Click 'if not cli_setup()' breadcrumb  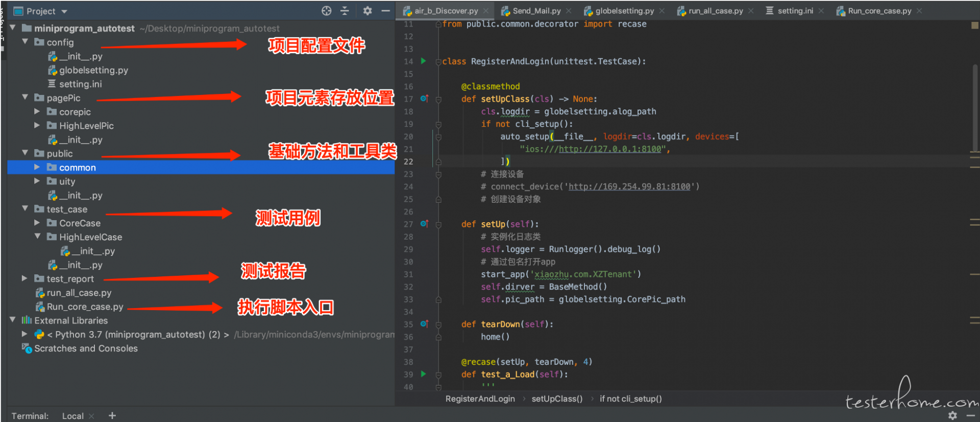630,398
